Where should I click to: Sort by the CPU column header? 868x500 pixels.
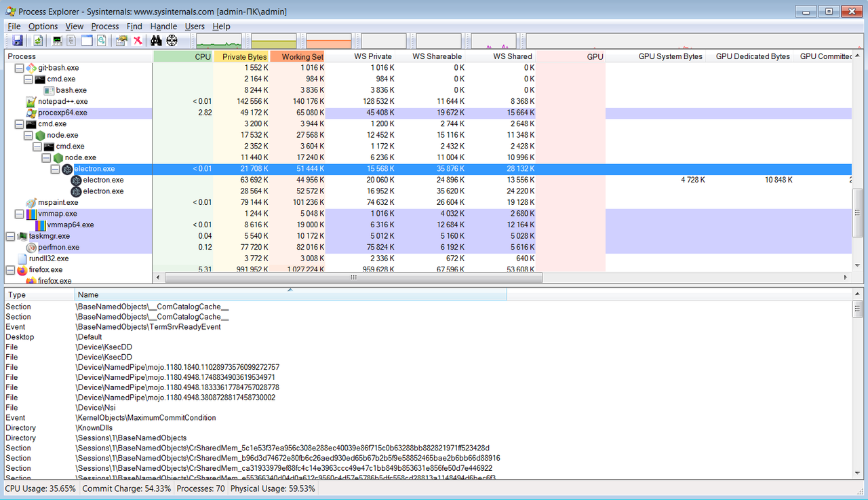[184, 56]
